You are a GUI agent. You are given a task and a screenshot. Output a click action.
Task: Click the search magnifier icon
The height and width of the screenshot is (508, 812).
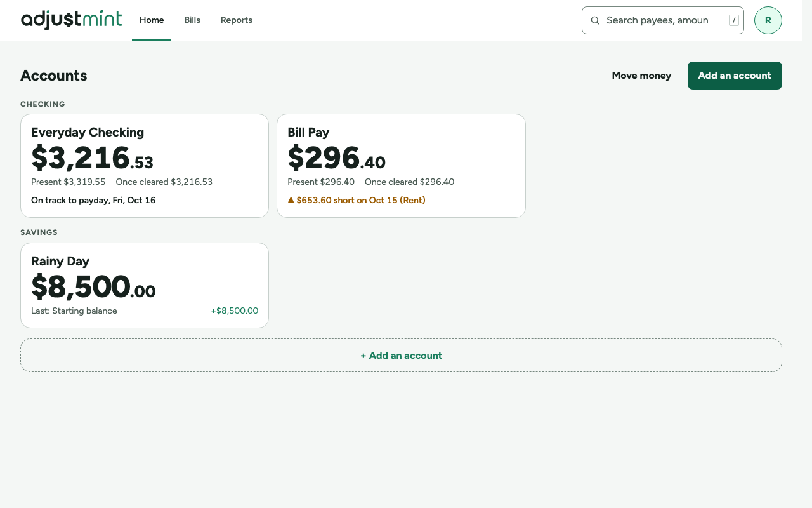click(595, 20)
